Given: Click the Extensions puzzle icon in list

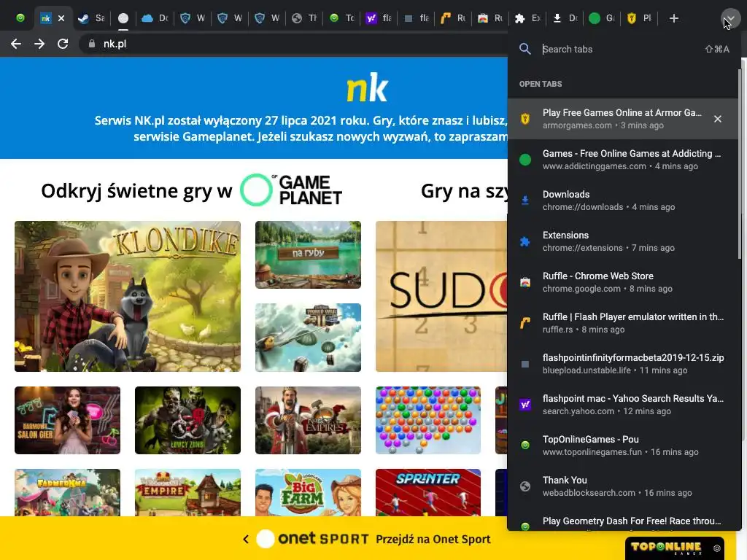Looking at the screenshot, I should coord(525,241).
